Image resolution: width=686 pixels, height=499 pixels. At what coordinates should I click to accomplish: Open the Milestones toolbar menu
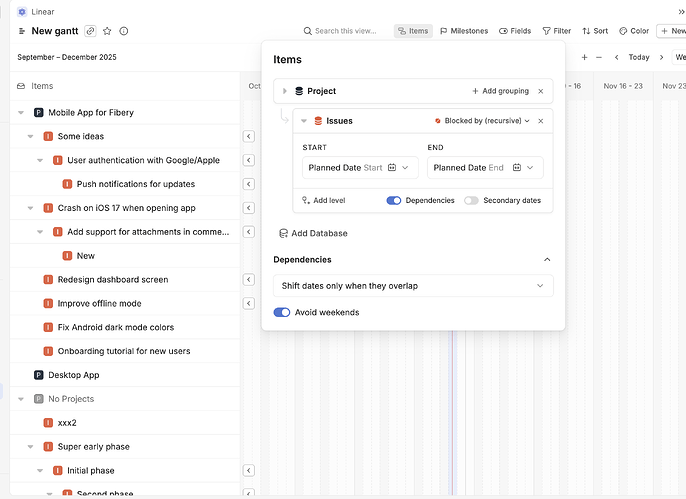[x=464, y=31]
